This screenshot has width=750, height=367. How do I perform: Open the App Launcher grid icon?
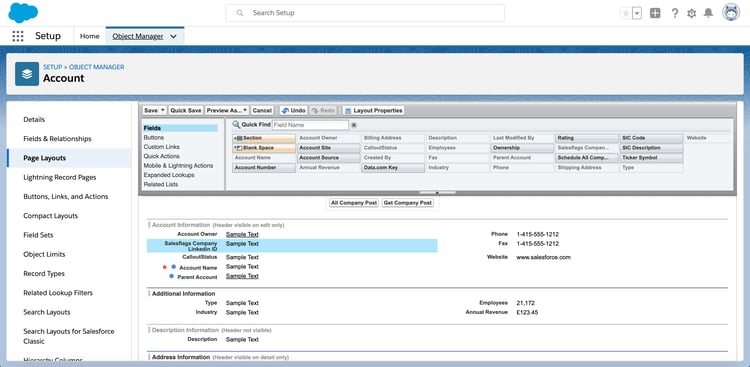pyautogui.click(x=18, y=36)
